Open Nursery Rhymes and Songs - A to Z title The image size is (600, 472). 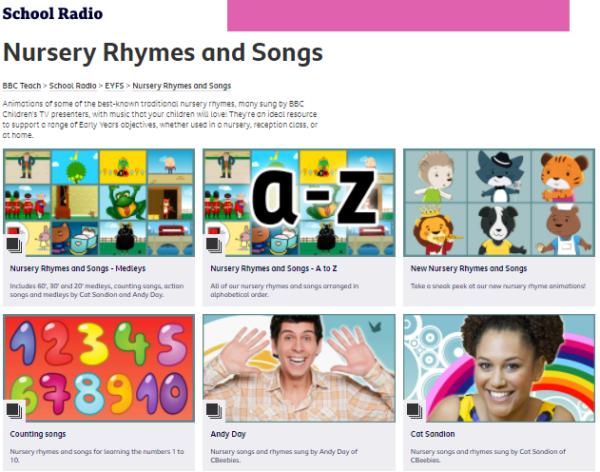[274, 268]
